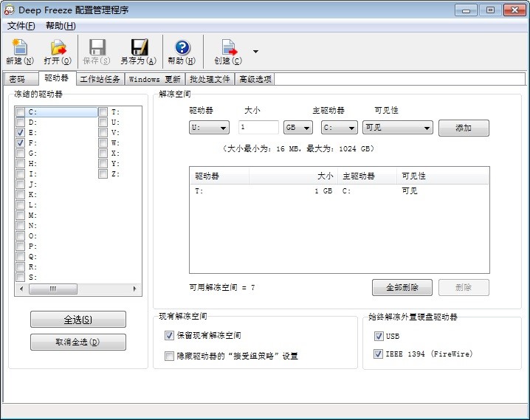Click the 另存为 (Save As) icon

tap(138, 48)
